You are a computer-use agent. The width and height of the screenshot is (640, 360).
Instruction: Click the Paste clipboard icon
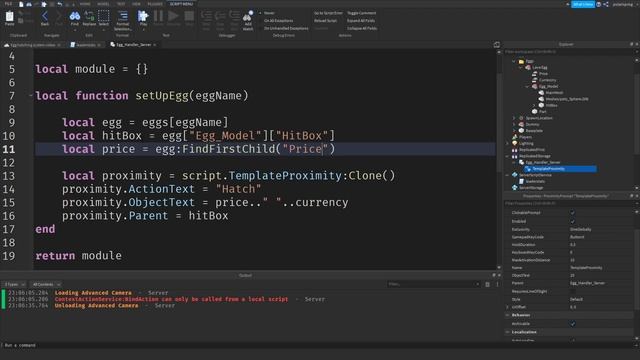tap(9, 17)
